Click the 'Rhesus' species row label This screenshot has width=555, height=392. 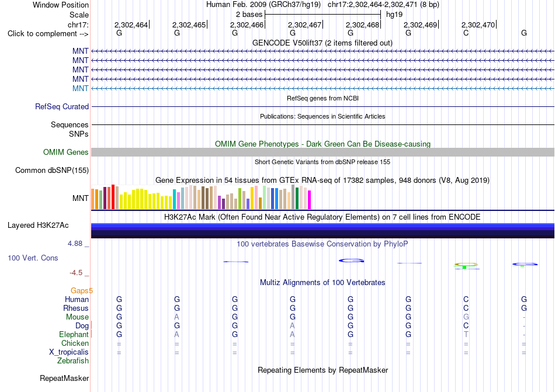(76, 308)
